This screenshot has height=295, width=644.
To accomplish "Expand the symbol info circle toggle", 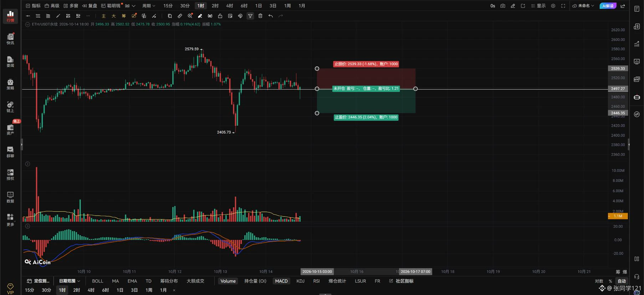I will coord(27,24).
